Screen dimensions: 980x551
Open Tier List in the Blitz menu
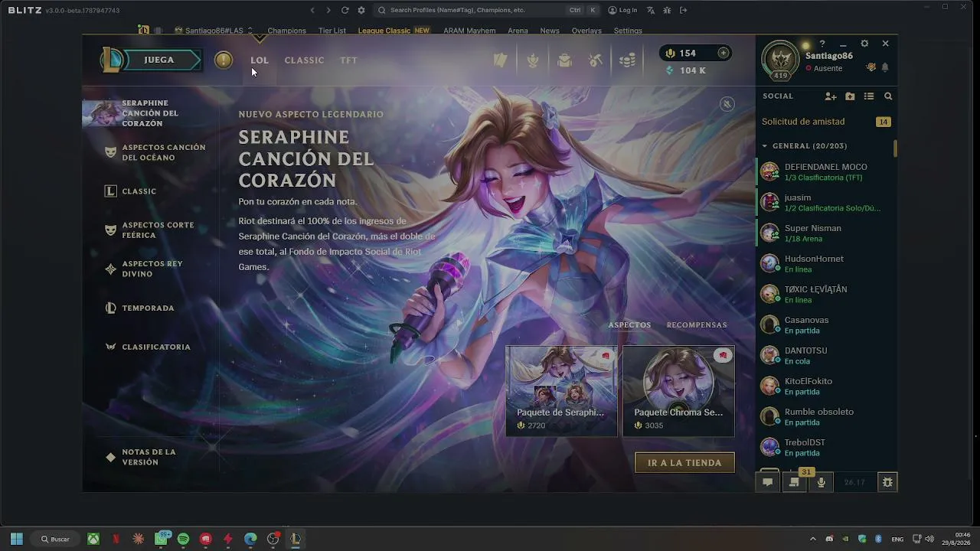point(332,31)
